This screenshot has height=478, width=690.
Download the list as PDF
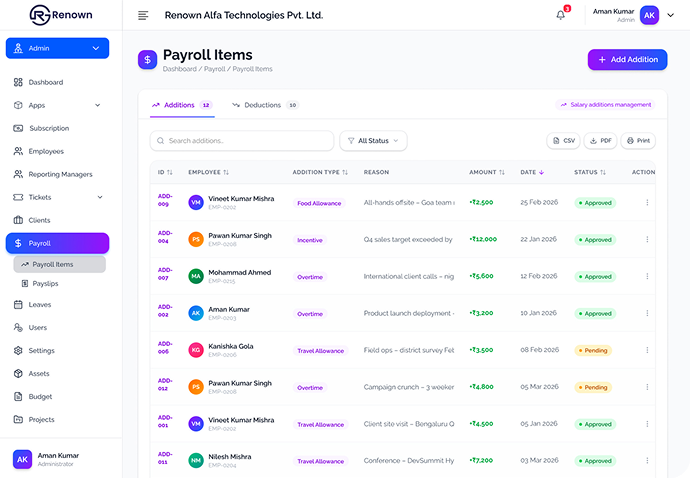click(600, 141)
